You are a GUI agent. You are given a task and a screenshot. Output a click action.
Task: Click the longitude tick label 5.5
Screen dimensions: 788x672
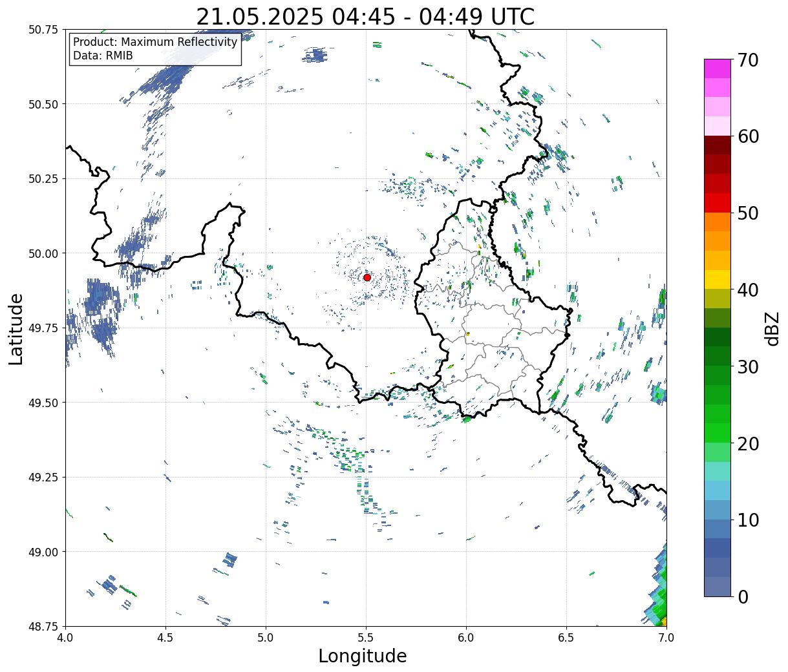(x=366, y=637)
